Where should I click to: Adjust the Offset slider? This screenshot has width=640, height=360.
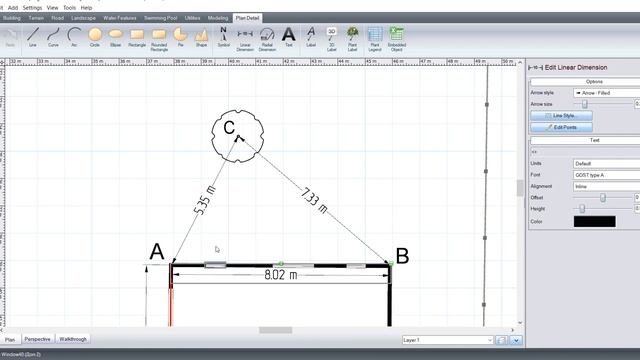602,198
